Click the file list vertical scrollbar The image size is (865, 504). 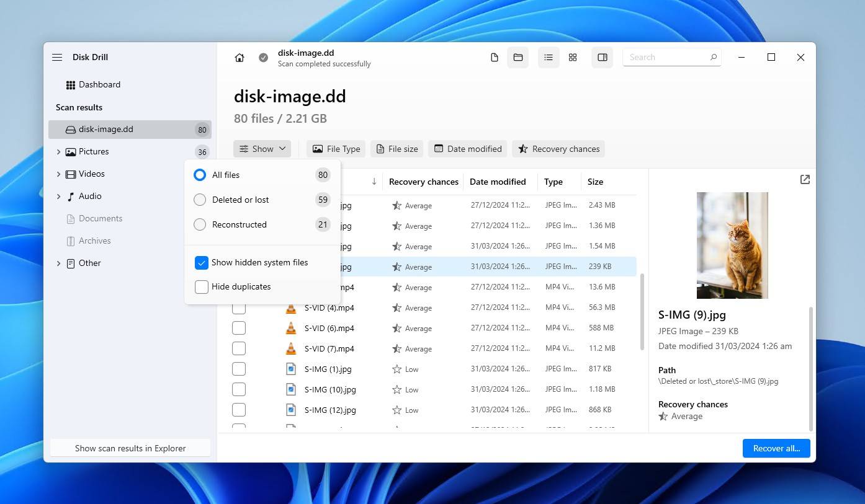click(642, 313)
